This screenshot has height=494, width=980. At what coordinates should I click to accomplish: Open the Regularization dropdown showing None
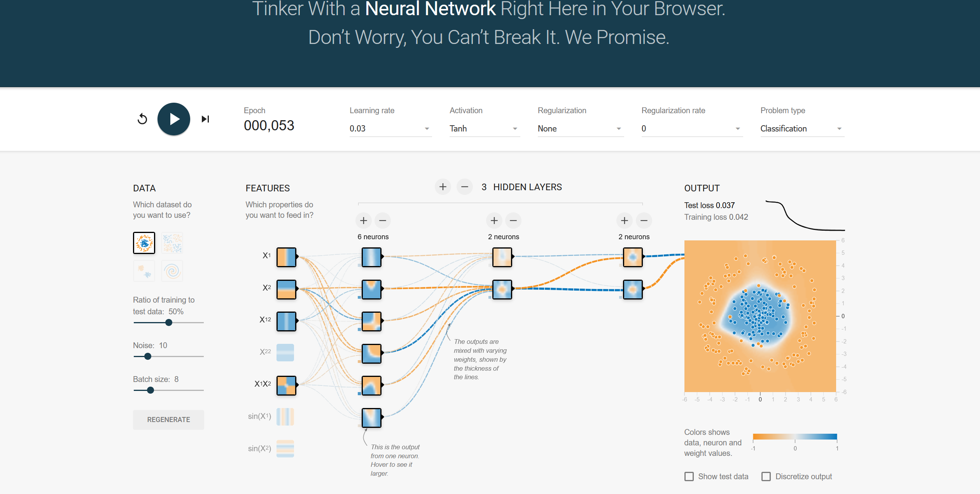[x=581, y=129]
